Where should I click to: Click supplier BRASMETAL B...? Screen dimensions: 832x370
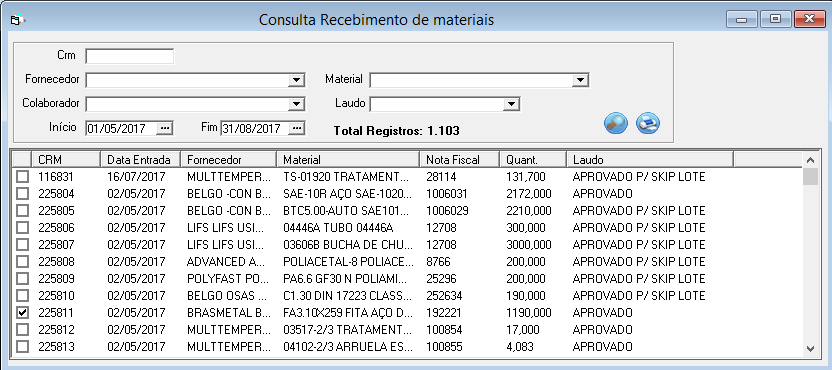pyautogui.click(x=229, y=313)
